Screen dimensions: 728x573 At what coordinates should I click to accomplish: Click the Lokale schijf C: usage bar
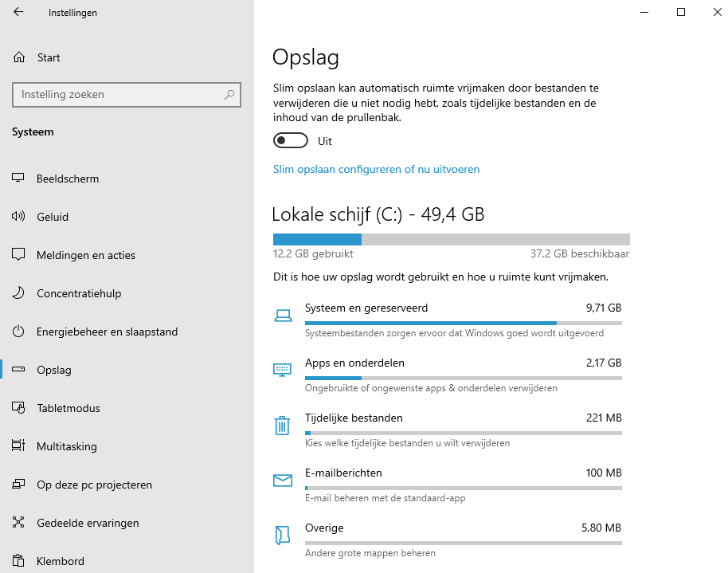pyautogui.click(x=451, y=239)
